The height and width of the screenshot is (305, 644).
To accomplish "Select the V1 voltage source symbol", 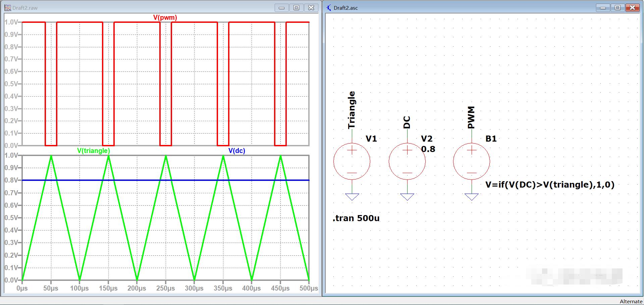I will point(352,161).
